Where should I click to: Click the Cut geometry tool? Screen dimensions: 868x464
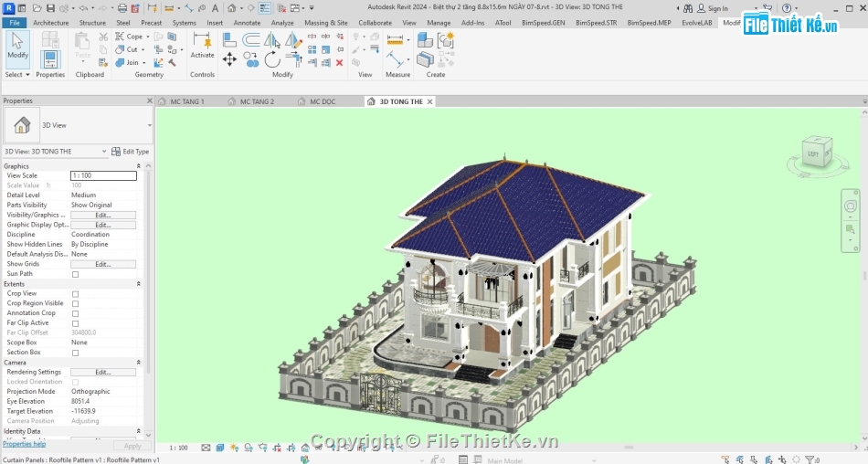(127, 49)
